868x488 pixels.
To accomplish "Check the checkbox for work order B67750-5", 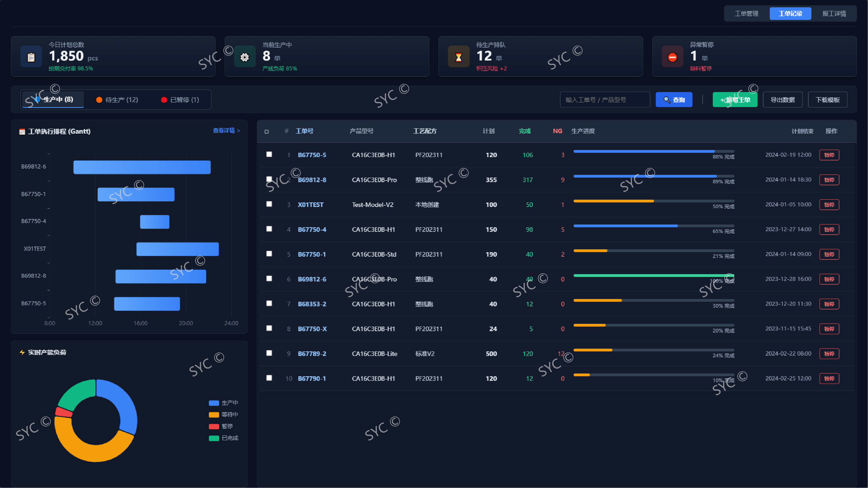I will [269, 154].
